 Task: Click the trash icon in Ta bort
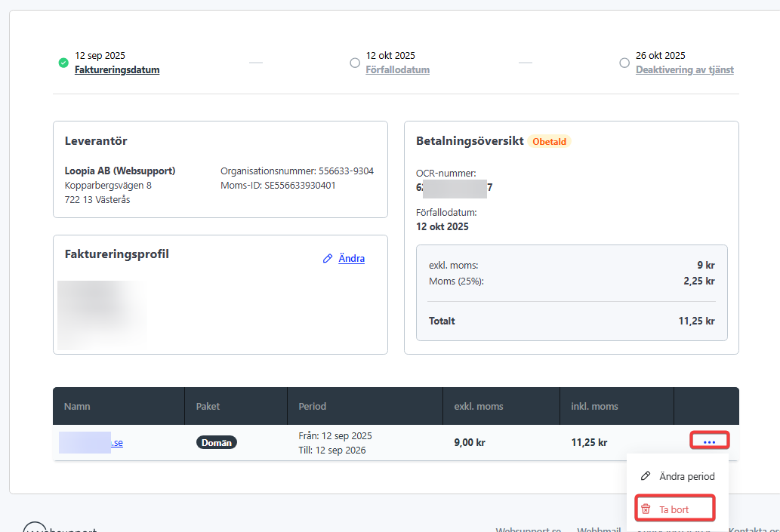click(646, 509)
